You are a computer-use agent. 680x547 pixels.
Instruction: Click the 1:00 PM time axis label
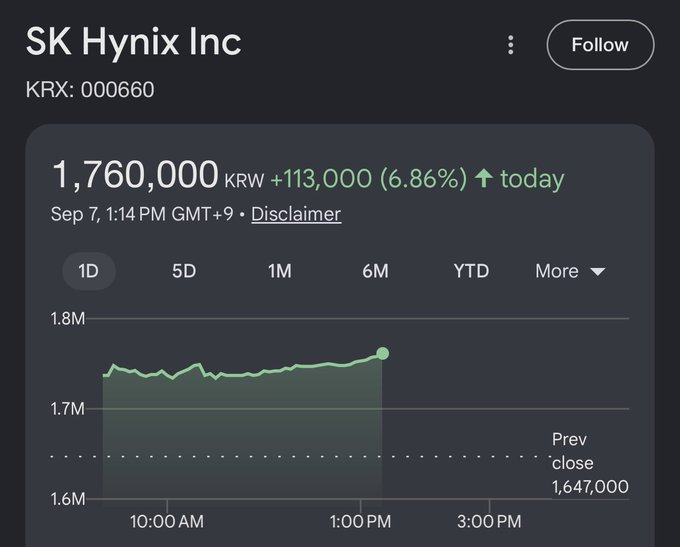point(360,522)
